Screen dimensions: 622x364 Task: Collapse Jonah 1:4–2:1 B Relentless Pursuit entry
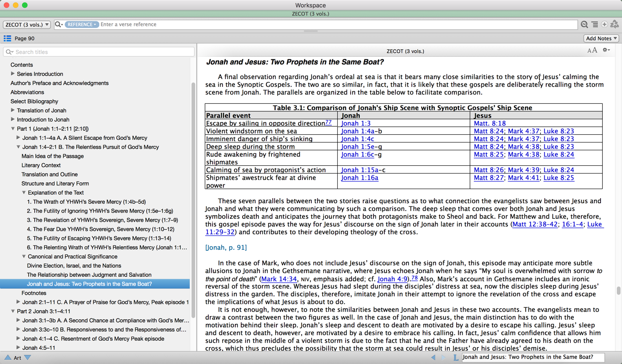pos(18,147)
